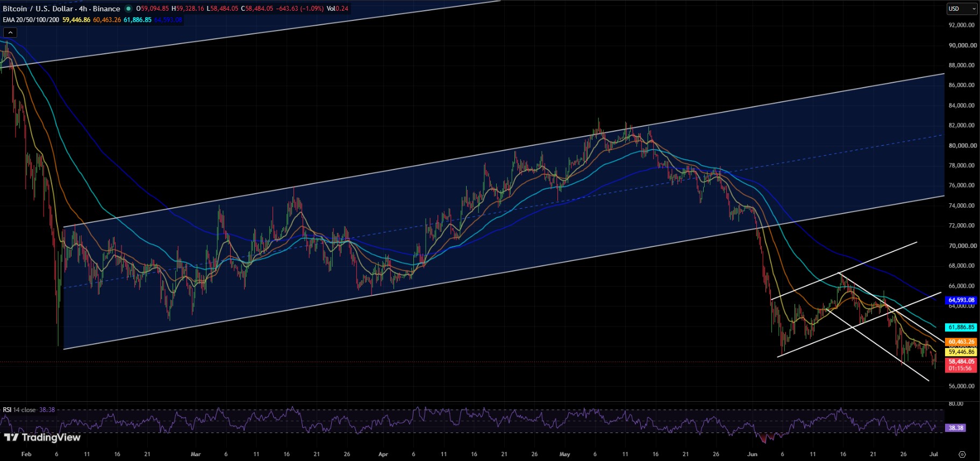Click the Feb label on the time axis
This screenshot has height=461, width=980.
(x=26, y=455)
